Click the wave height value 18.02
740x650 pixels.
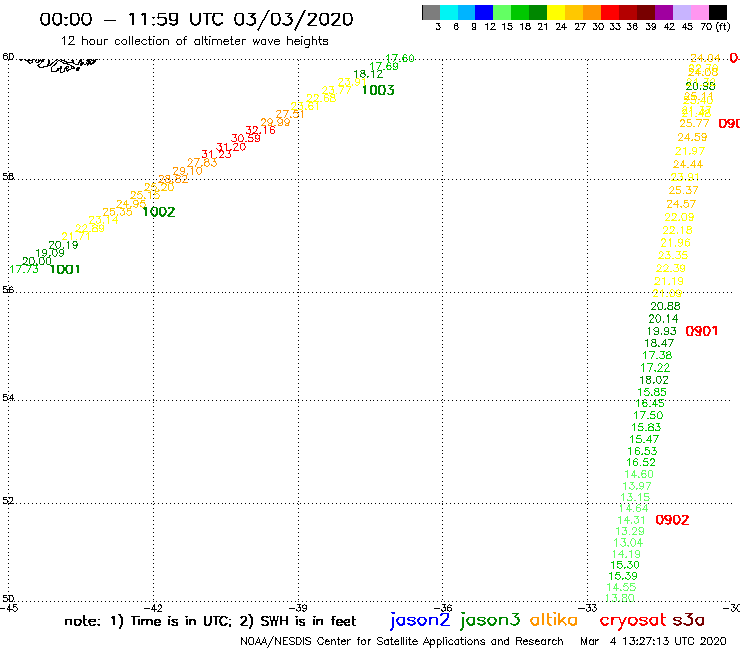pos(654,380)
